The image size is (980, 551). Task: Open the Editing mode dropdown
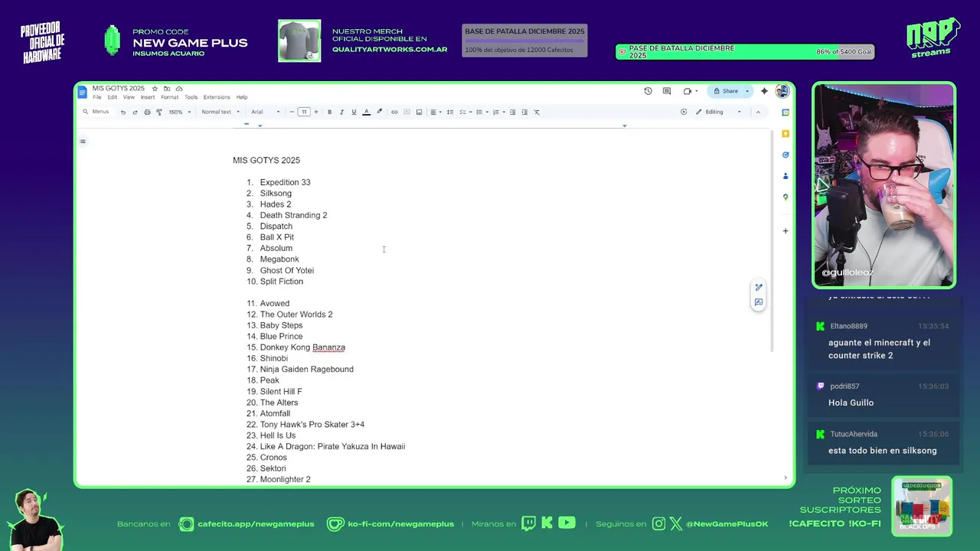click(x=719, y=112)
